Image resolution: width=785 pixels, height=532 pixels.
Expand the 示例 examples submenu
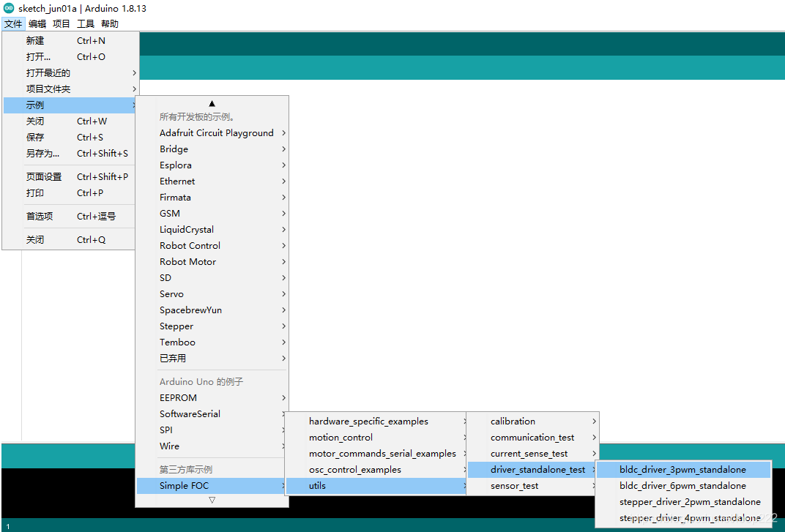(70, 105)
